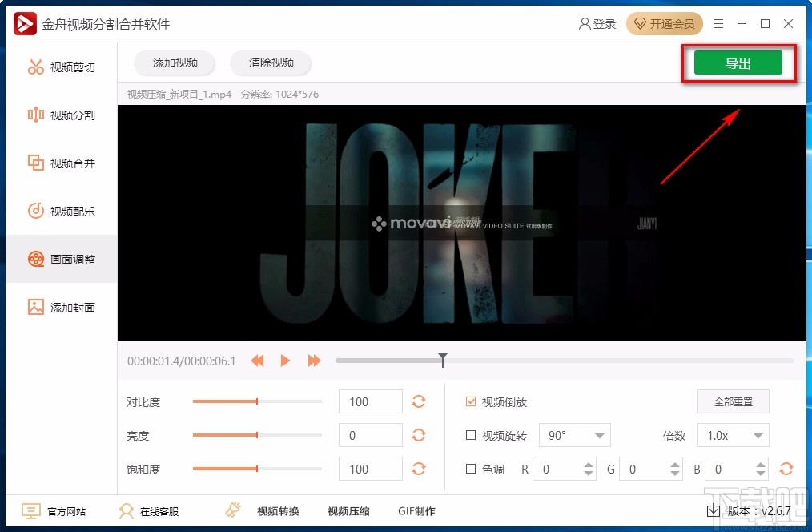Click the 饱和度 saturation slider
Image resolution: width=812 pixels, height=532 pixels.
257,469
